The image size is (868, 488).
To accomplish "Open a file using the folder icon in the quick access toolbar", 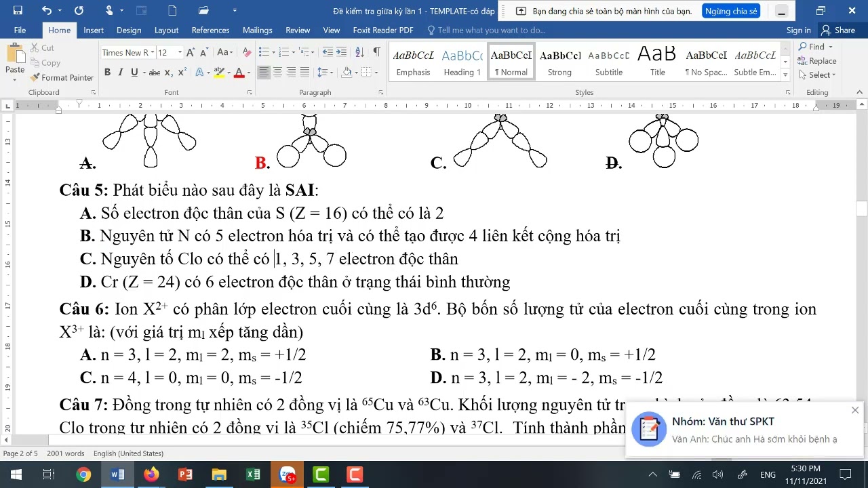I will point(203,10).
